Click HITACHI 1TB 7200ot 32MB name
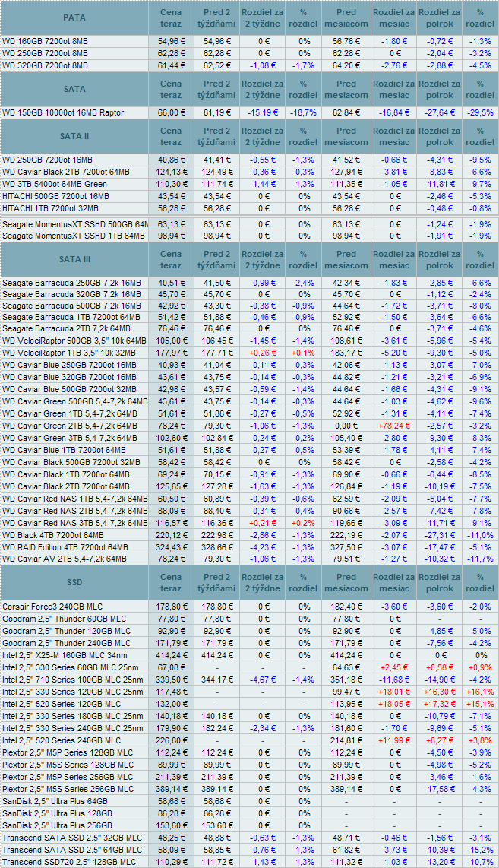This screenshot has height=868, width=499. coord(50,209)
